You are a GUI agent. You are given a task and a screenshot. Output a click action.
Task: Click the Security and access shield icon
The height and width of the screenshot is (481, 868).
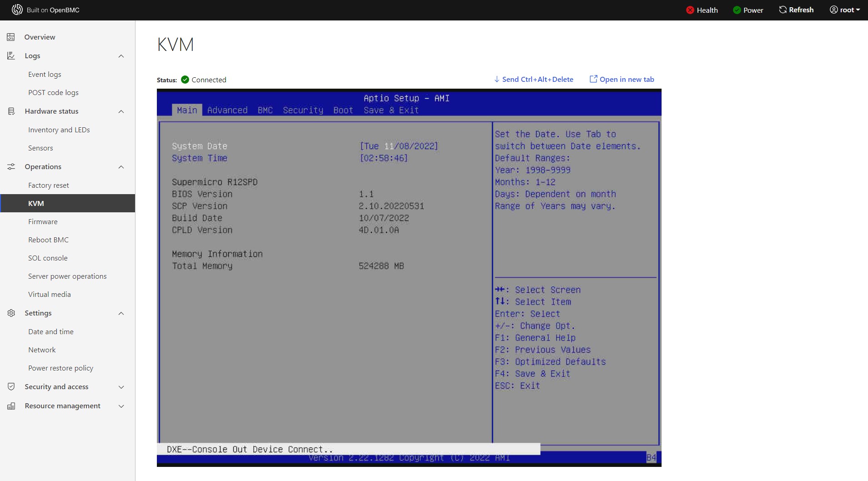pos(11,386)
